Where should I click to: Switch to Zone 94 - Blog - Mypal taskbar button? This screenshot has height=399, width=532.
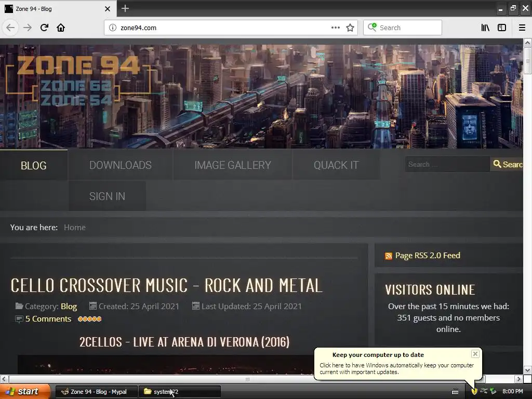tap(96, 392)
